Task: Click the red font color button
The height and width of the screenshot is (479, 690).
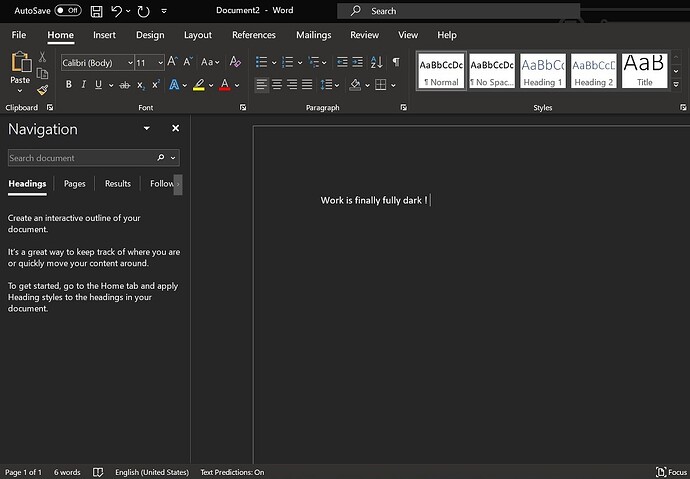Action: pos(224,85)
